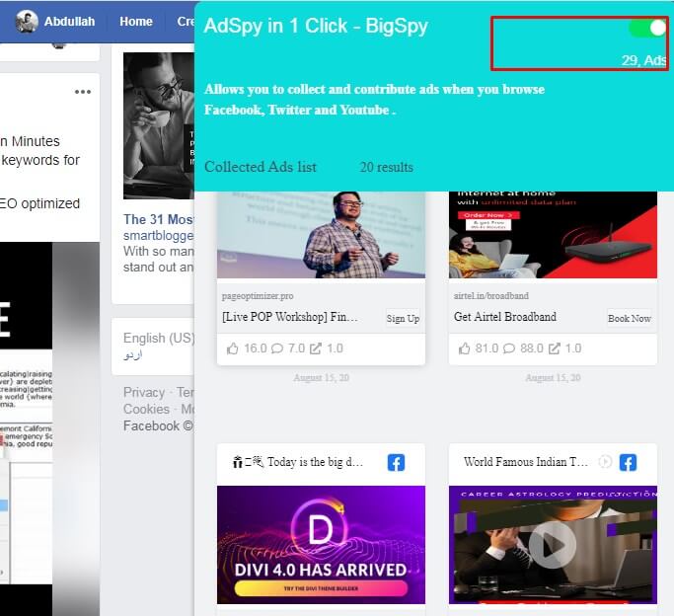Click the 88.0 comments count on Airtel ad
Viewport: 674px width, 616px height.
(x=532, y=348)
